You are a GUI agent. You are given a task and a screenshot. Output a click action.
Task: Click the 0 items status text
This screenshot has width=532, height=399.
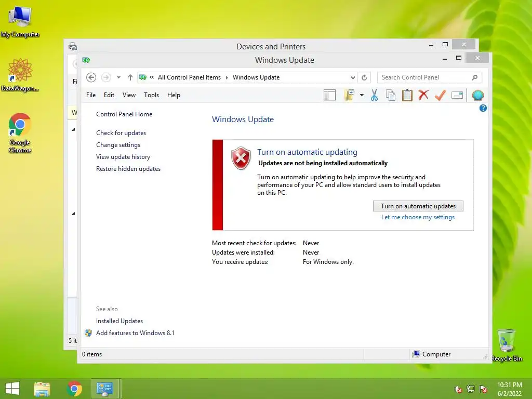click(92, 354)
